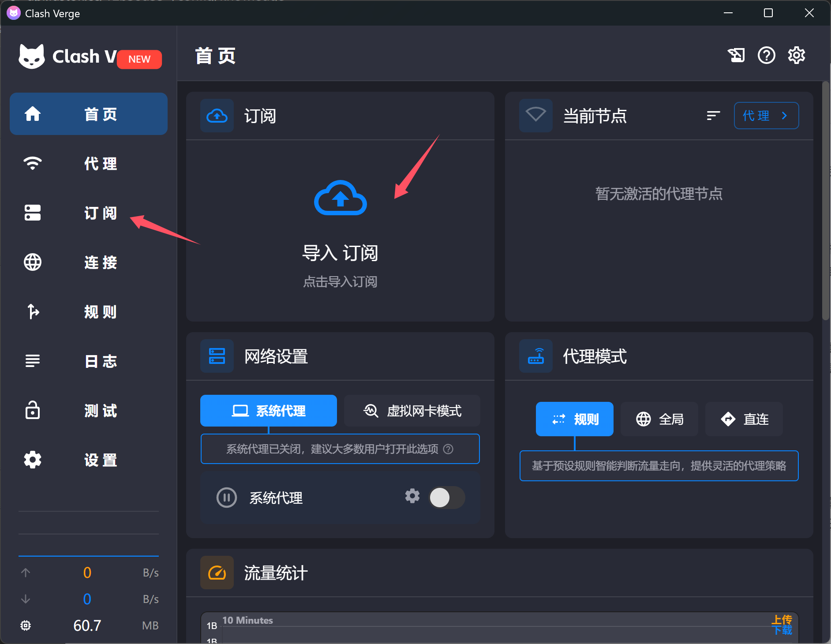Viewport: 831px width, 644px height.
Task: Click the 导入 订阅 text link
Action: point(340,253)
